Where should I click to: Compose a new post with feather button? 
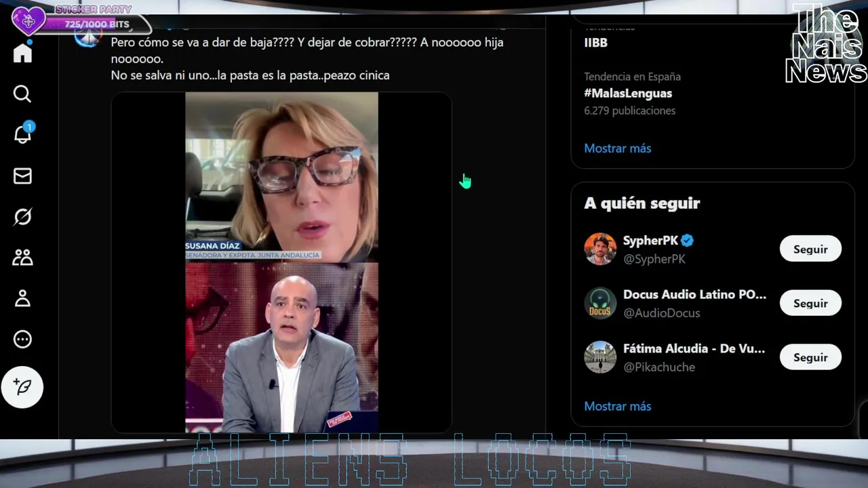tap(22, 387)
